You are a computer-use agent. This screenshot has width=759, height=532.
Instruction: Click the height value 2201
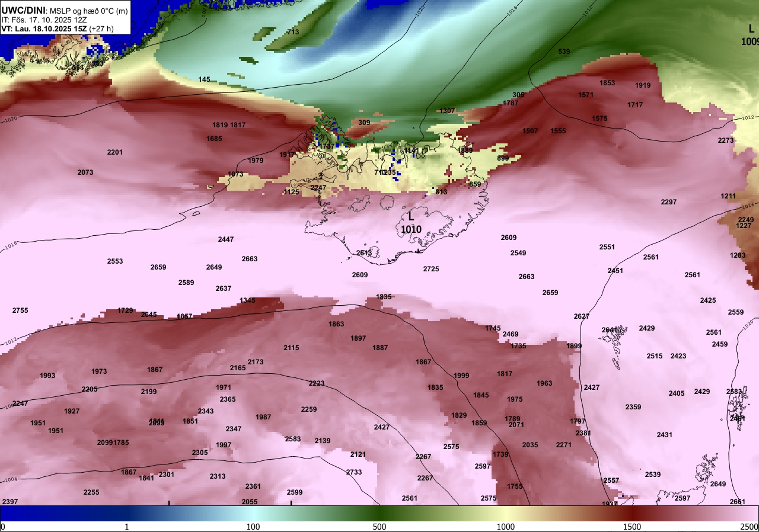click(x=115, y=152)
